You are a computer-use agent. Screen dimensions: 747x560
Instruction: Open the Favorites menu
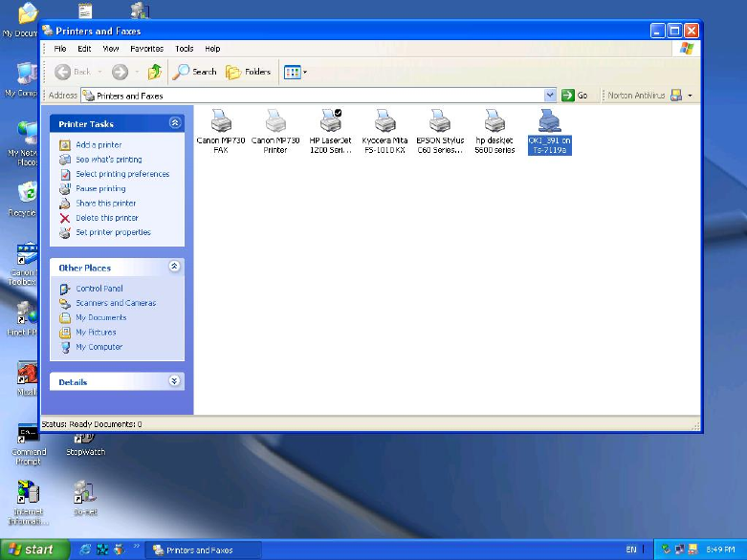click(146, 49)
